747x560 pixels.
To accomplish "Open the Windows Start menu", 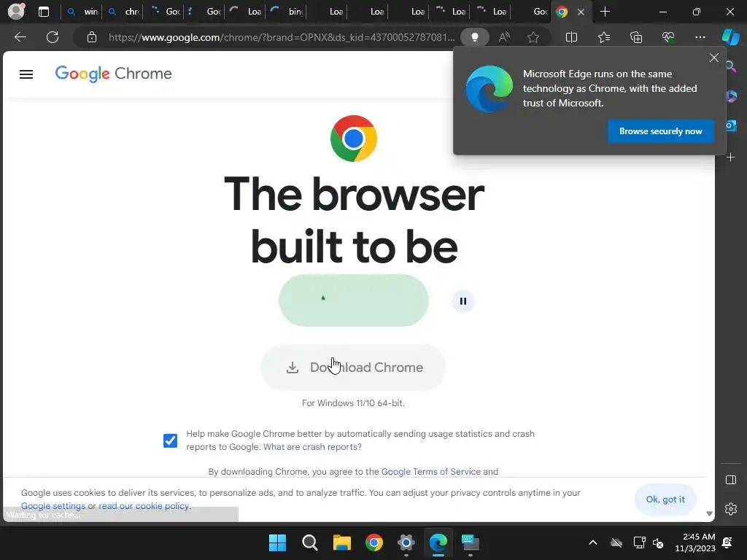I will (x=277, y=542).
